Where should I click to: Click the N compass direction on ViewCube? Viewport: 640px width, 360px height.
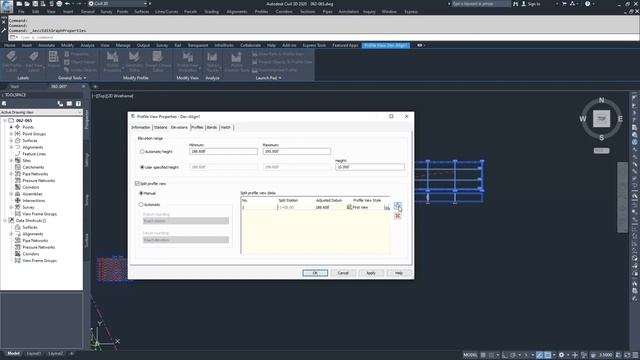point(601,100)
